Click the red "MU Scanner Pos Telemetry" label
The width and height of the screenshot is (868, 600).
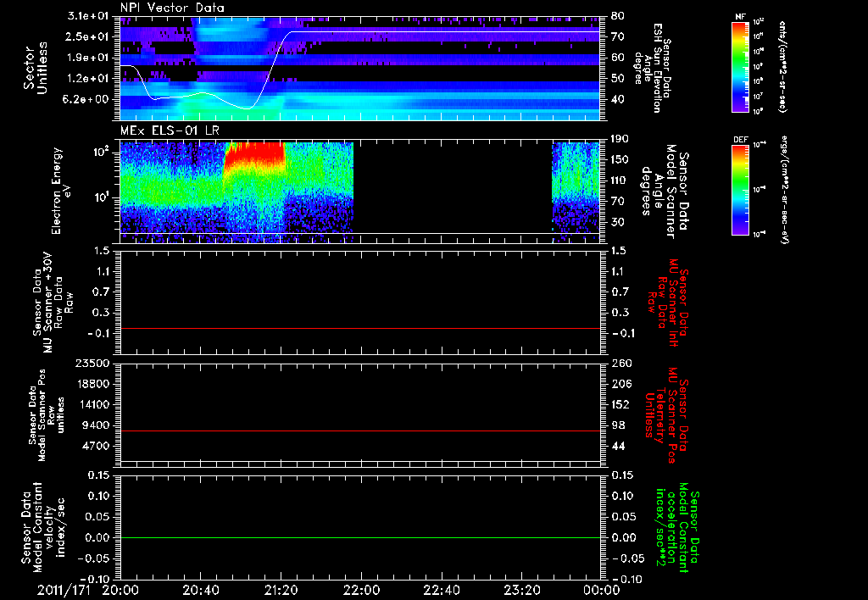(x=665, y=415)
